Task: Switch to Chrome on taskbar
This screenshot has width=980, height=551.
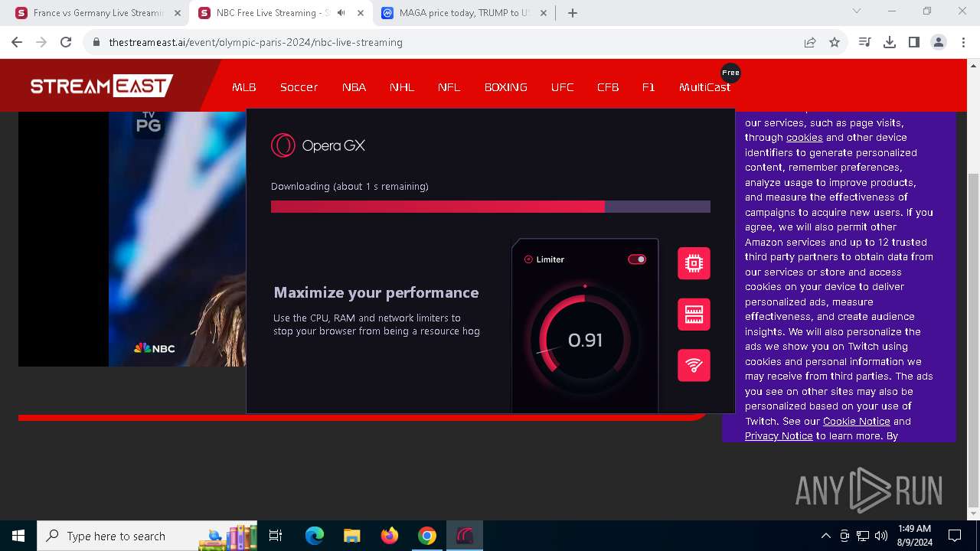Action: tap(427, 536)
